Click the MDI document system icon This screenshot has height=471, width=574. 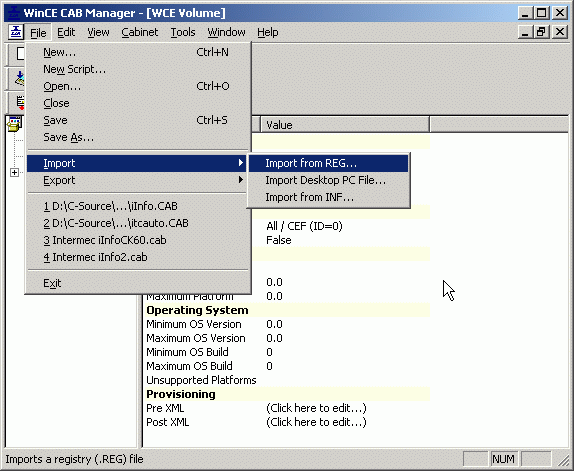pos(16,32)
